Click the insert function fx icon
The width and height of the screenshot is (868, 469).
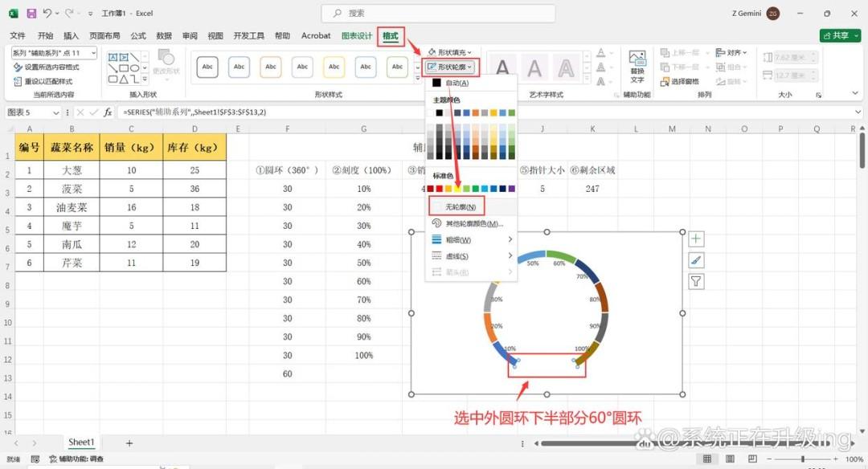[x=108, y=112]
